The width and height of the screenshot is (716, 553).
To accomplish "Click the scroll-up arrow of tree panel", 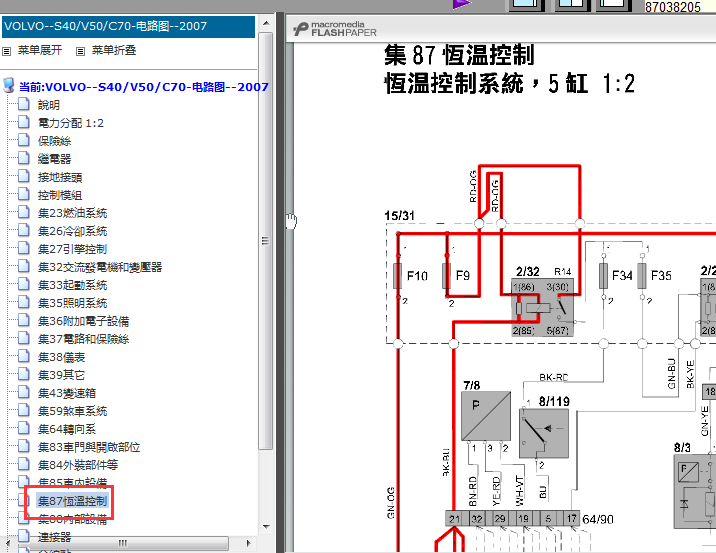I will [x=266, y=23].
